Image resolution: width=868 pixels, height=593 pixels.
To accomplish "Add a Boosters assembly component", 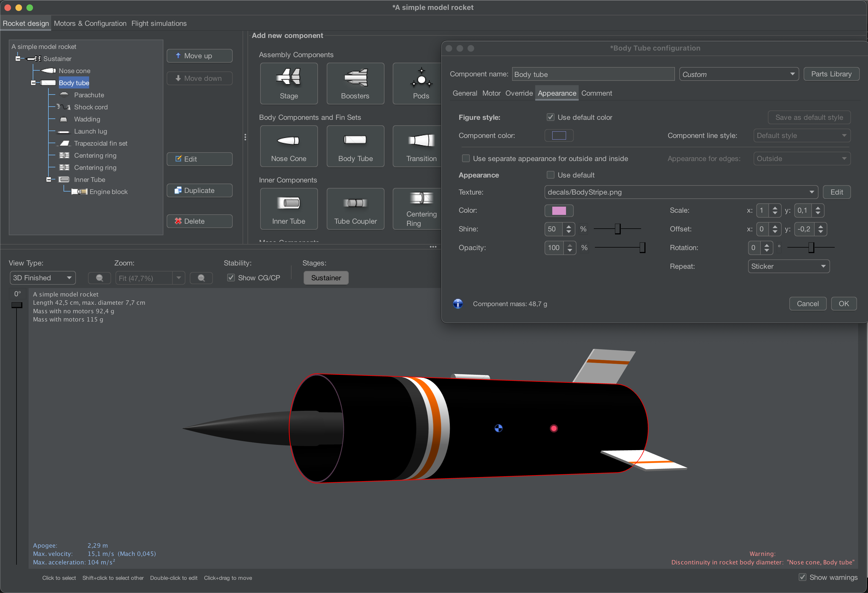I will [355, 83].
